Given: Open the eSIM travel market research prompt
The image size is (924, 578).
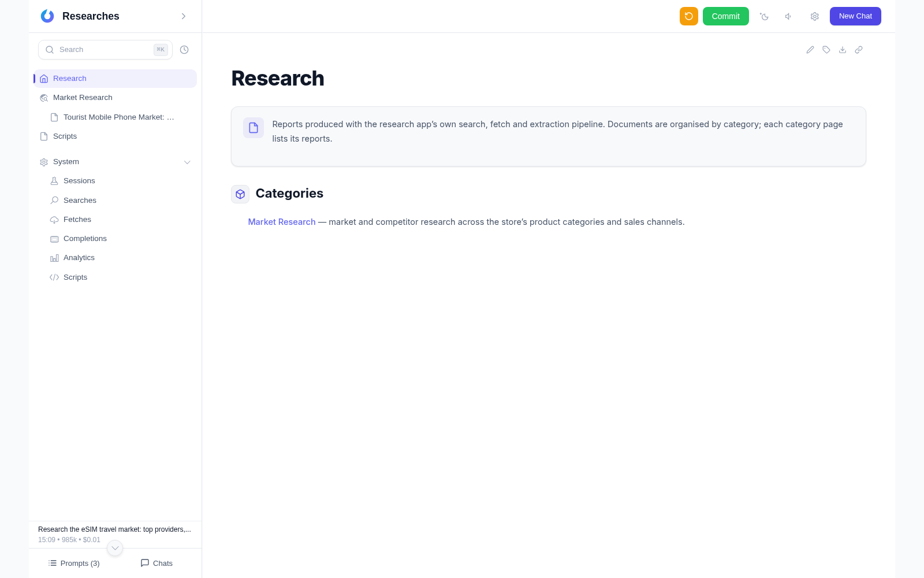Looking at the screenshot, I should pos(114,529).
